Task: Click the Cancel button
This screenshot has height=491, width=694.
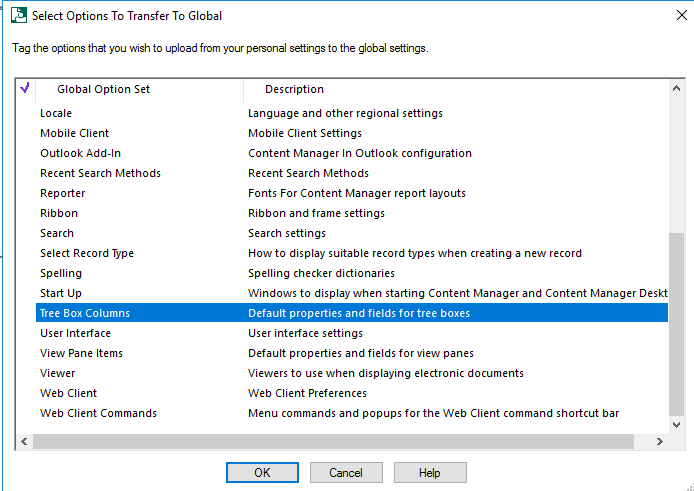Action: tap(346, 473)
